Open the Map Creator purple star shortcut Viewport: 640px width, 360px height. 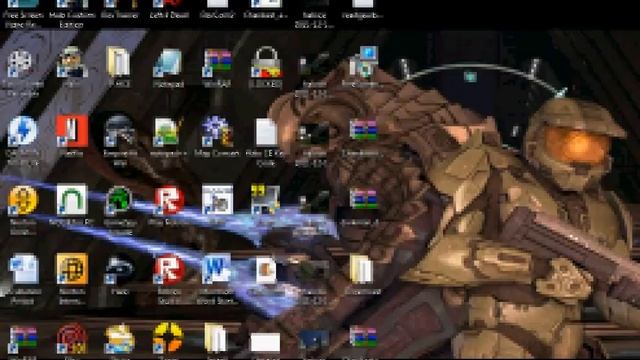(x=217, y=131)
